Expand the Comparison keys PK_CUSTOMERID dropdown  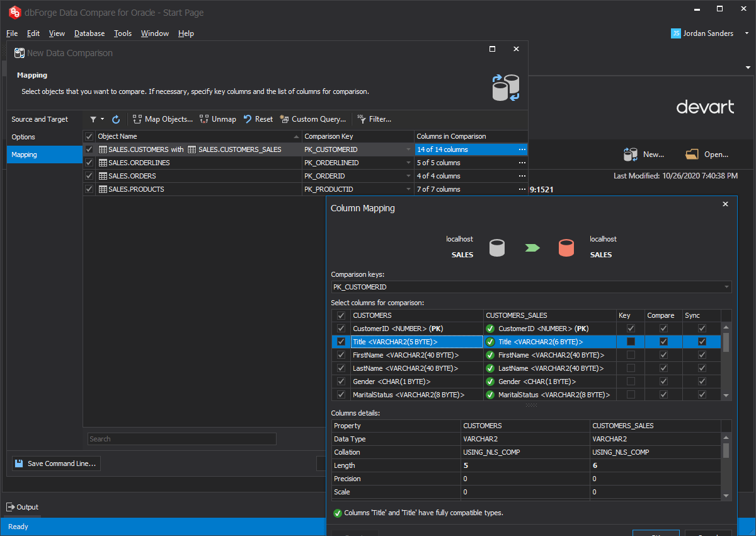727,287
